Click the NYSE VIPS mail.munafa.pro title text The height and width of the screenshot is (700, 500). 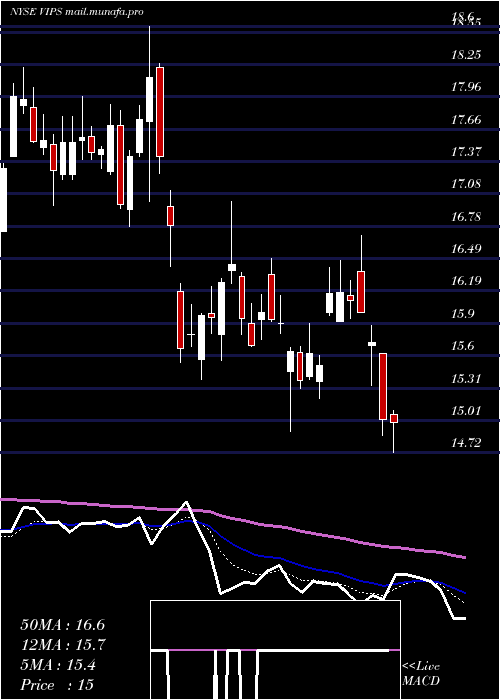77,12
